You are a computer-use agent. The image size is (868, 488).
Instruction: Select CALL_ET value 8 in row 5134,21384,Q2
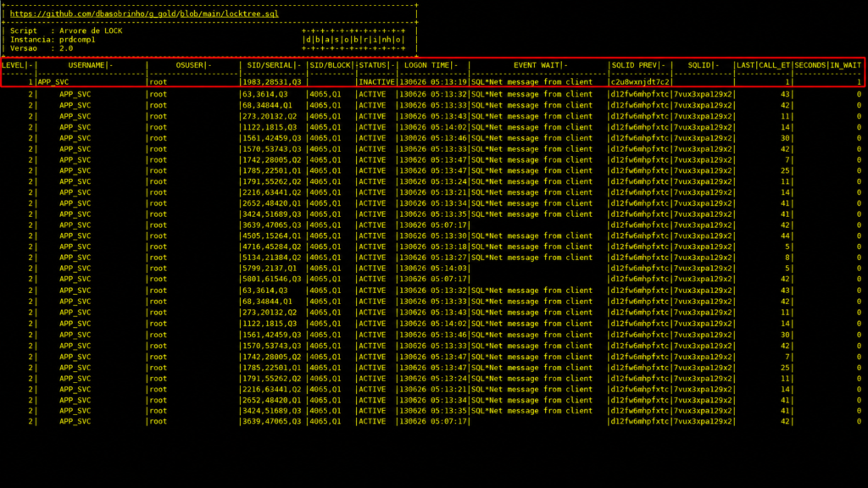click(787, 258)
